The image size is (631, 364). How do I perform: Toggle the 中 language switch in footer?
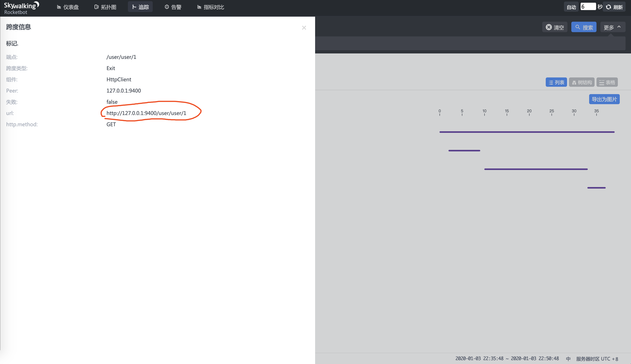click(x=568, y=359)
